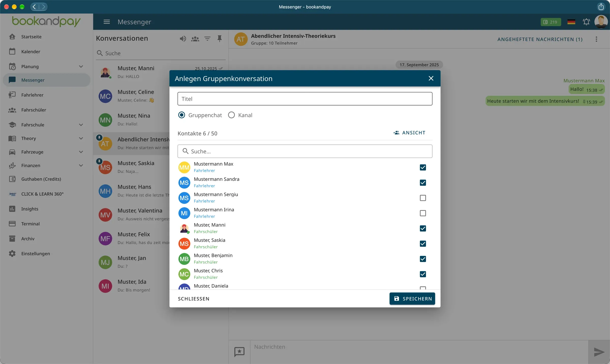
Task: Close the Anlegen Gruppenkonversation dialog
Action: (x=431, y=78)
